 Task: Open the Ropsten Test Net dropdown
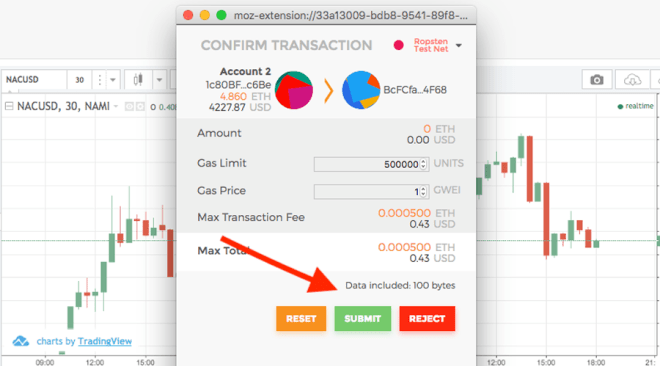[x=459, y=45]
